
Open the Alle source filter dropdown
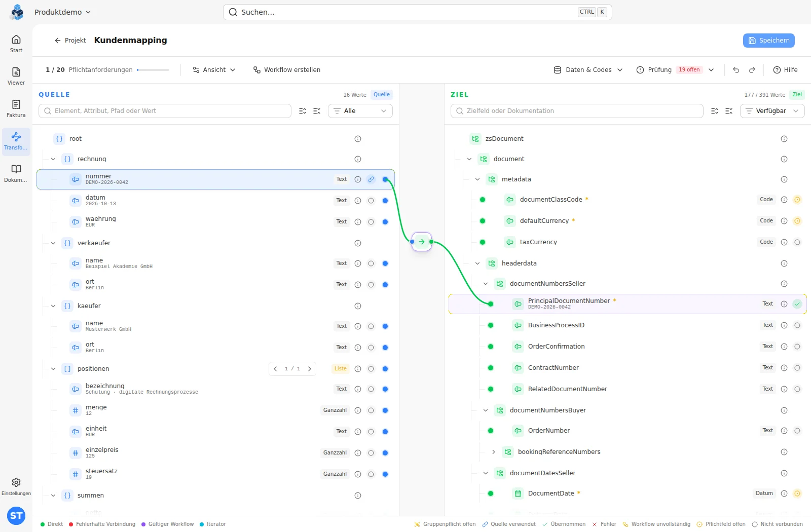(x=360, y=111)
